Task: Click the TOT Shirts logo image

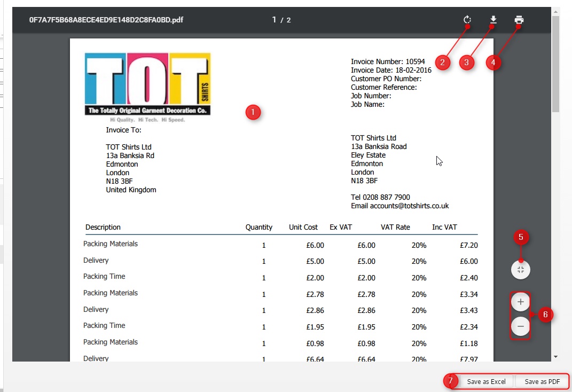Action: [147, 84]
